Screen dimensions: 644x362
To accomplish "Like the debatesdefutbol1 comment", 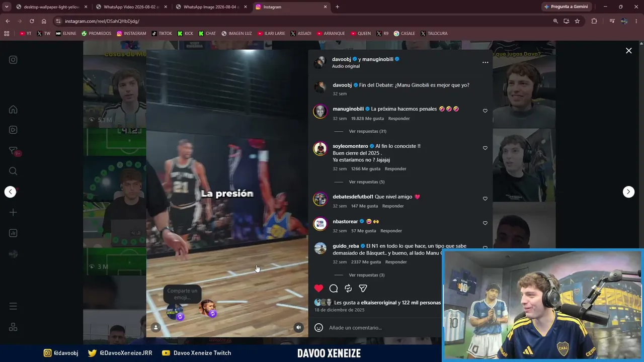I will click(x=485, y=199).
